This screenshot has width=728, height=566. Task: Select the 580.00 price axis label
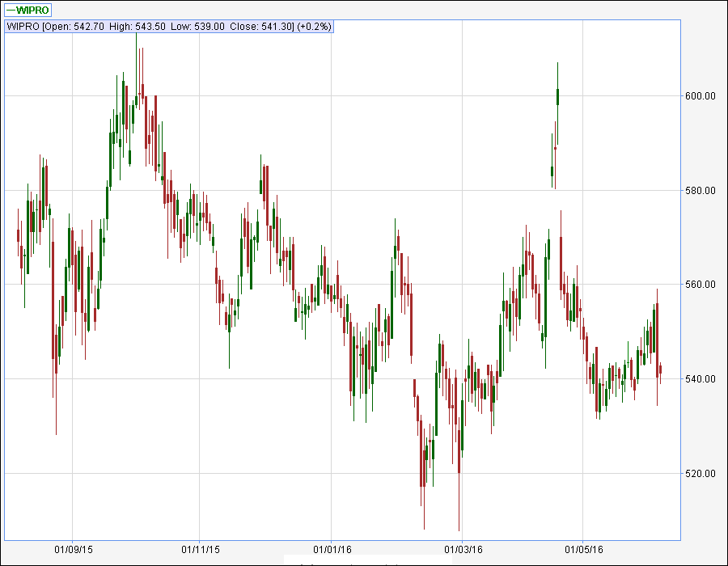pyautogui.click(x=700, y=191)
